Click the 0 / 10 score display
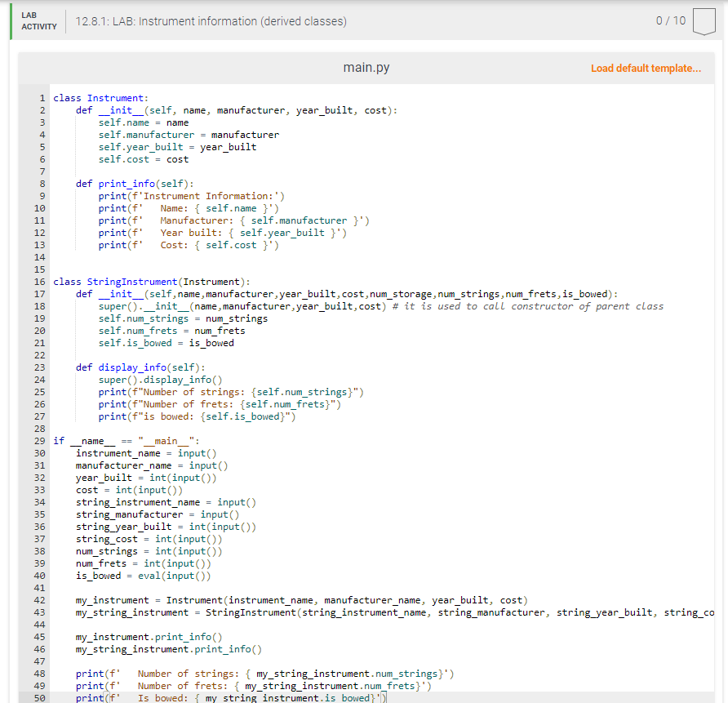 (669, 21)
